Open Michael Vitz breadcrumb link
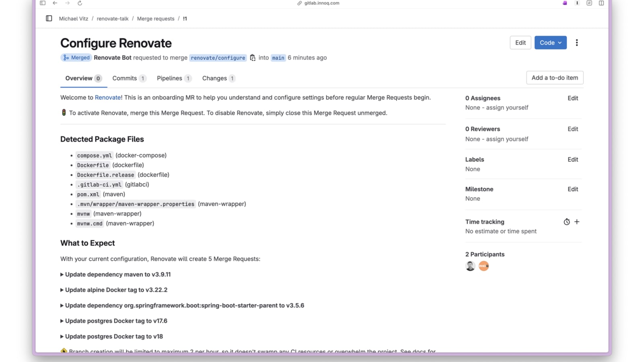644x362 pixels. 74,19
